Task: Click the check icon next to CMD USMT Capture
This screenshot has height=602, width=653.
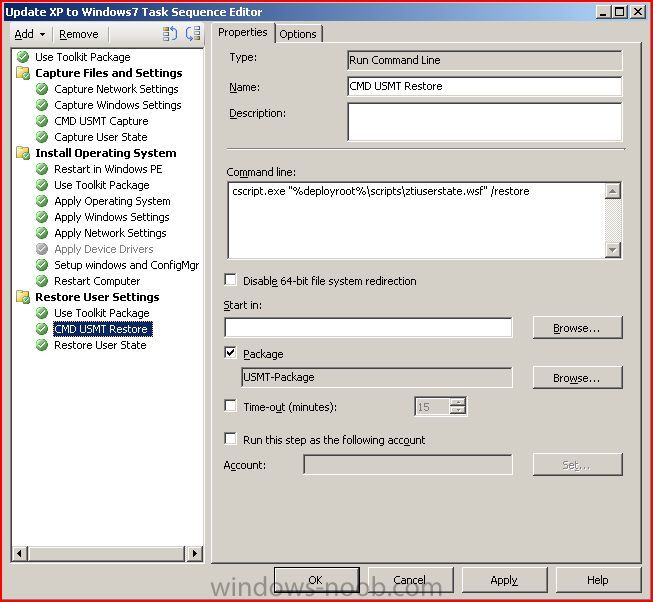Action: [42, 121]
